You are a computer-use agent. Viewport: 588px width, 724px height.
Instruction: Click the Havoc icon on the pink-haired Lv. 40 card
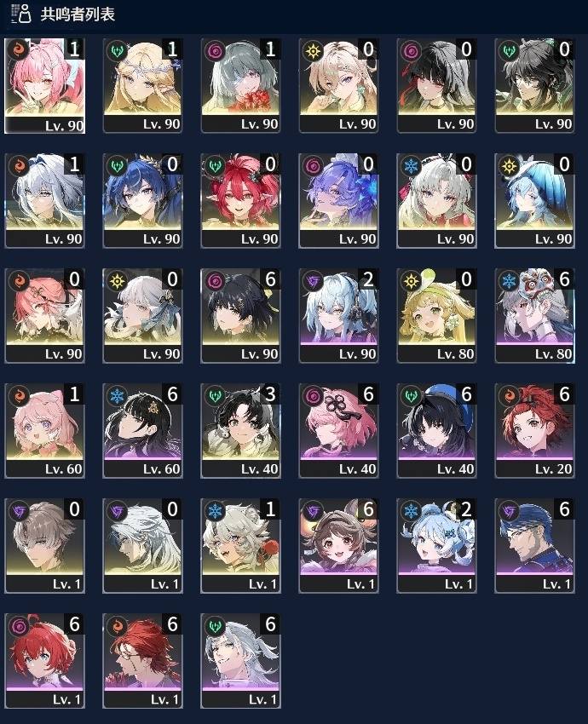pyautogui.click(x=313, y=396)
